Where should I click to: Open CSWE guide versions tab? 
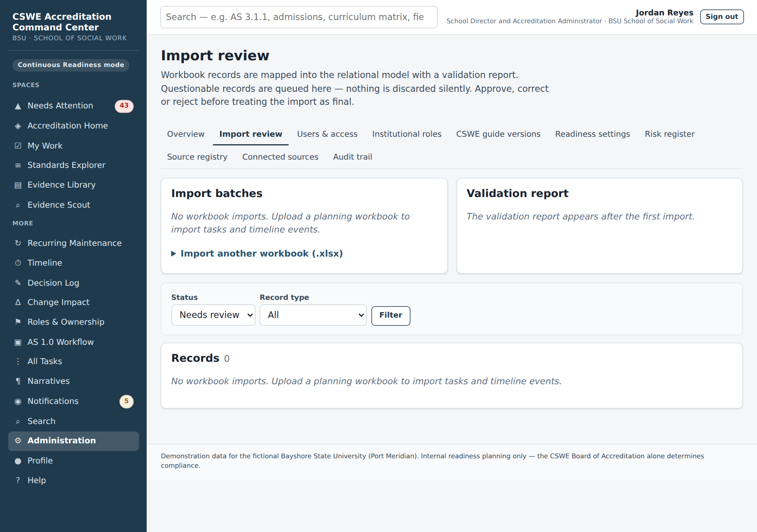498,134
